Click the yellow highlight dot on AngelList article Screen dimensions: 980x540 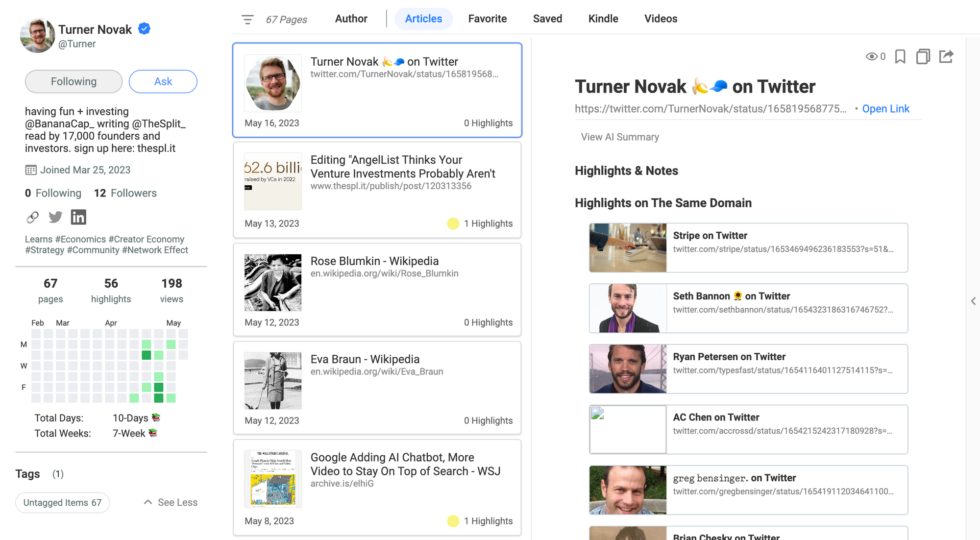pyautogui.click(x=453, y=223)
